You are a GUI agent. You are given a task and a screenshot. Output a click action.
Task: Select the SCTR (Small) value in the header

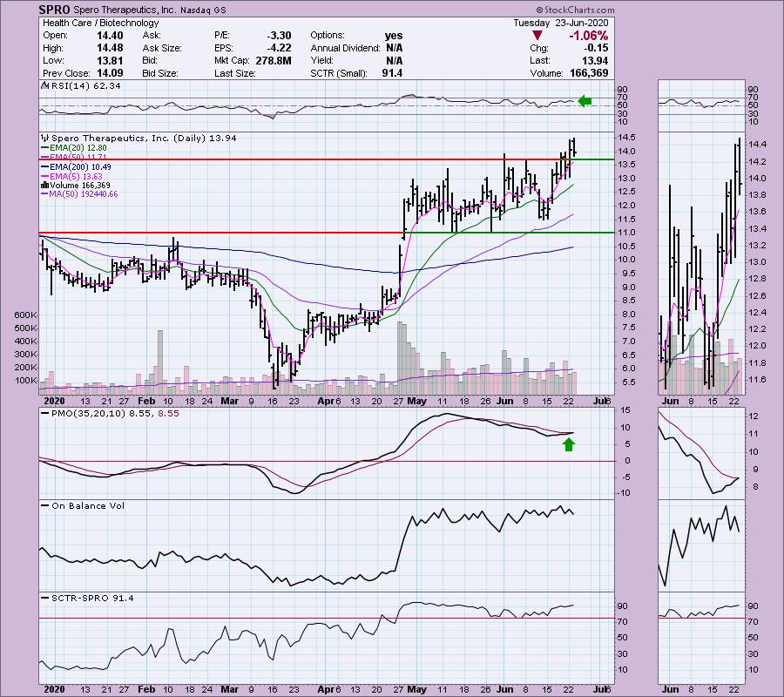(x=392, y=73)
